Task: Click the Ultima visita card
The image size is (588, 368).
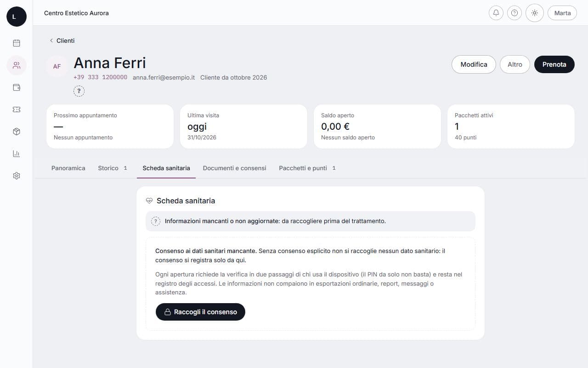Action: point(243,126)
